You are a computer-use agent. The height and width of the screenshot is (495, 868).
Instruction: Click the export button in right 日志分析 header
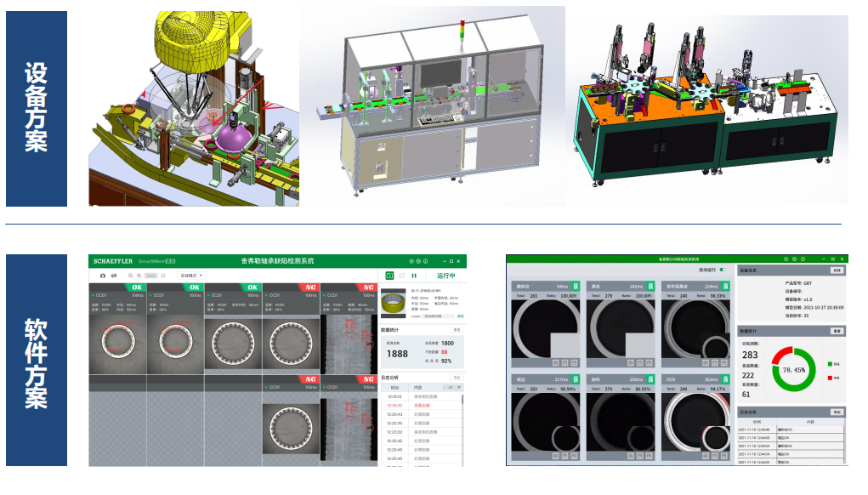(837, 412)
